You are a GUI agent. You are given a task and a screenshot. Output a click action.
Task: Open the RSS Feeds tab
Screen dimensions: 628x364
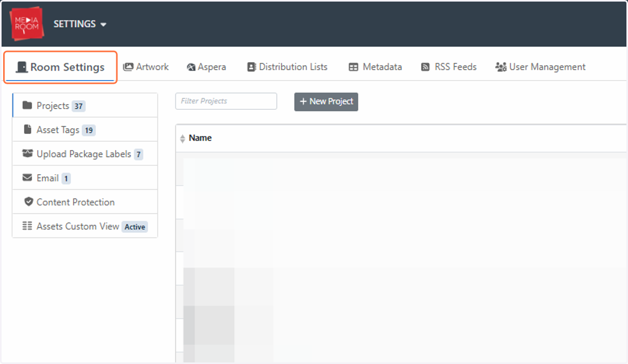pyautogui.click(x=448, y=67)
